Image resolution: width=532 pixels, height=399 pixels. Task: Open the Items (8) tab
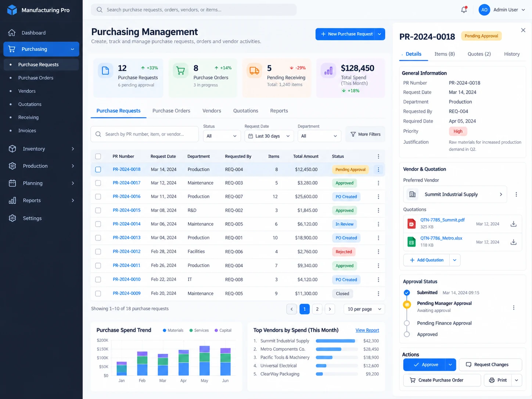(x=445, y=54)
